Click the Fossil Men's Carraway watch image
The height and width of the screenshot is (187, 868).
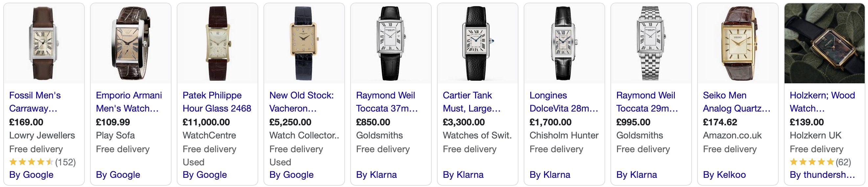tap(44, 43)
